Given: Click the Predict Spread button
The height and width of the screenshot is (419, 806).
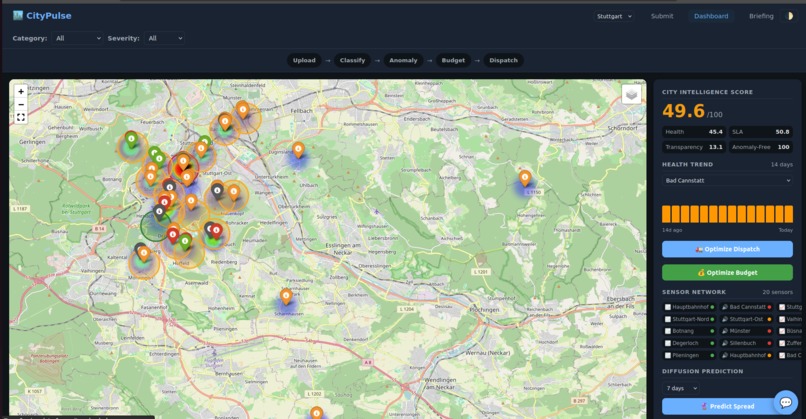Looking at the screenshot, I should (x=727, y=406).
